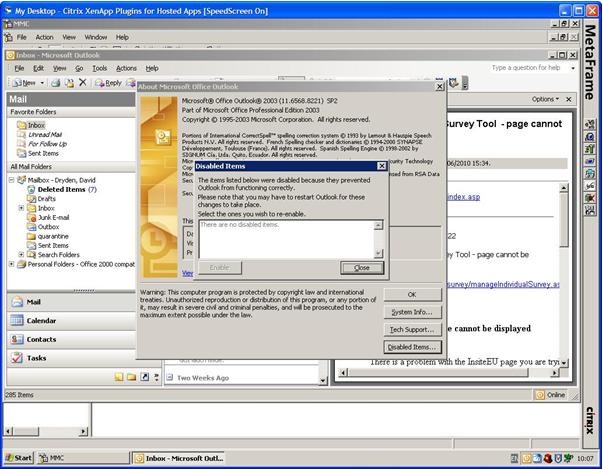Open the New item dropdown arrow
The image size is (603, 469).
point(42,83)
